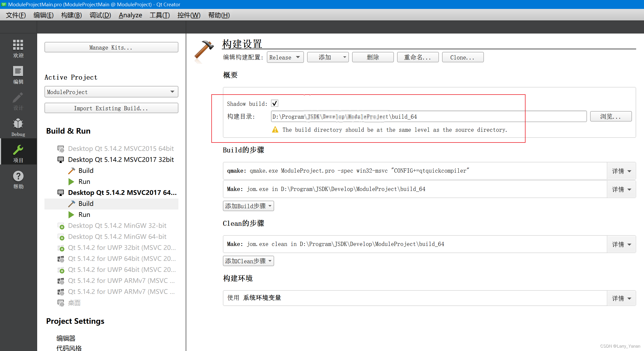Open the 编辑(E) menu

click(43, 15)
